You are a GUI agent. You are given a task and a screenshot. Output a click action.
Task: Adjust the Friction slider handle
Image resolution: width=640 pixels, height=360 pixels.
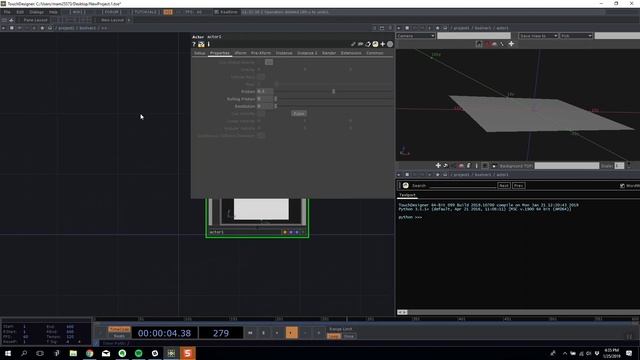(333, 91)
